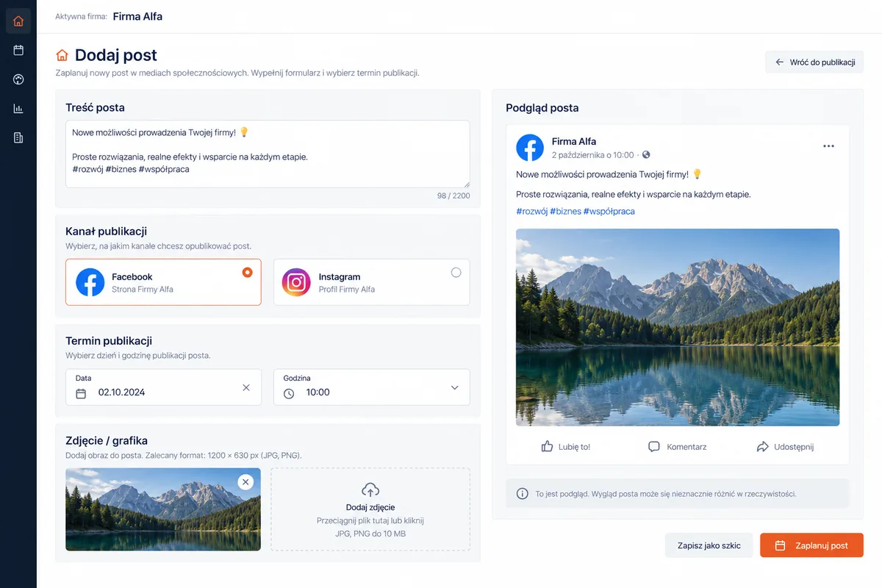Image resolution: width=882 pixels, height=588 pixels.
Task: Click the text '2 października o 10:00'
Action: click(592, 155)
